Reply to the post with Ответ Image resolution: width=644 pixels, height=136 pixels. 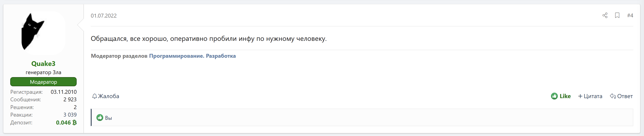[621, 96]
